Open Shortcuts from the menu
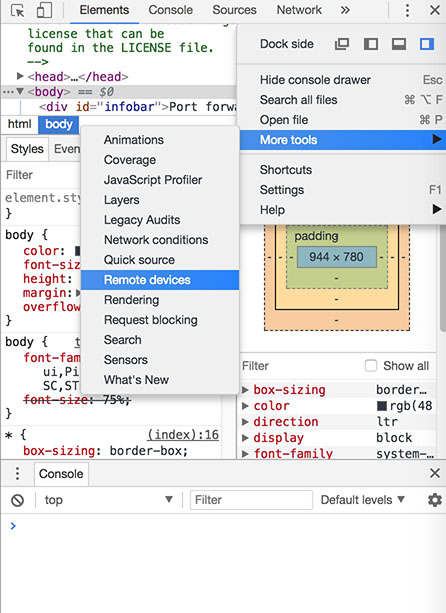 pos(342,170)
